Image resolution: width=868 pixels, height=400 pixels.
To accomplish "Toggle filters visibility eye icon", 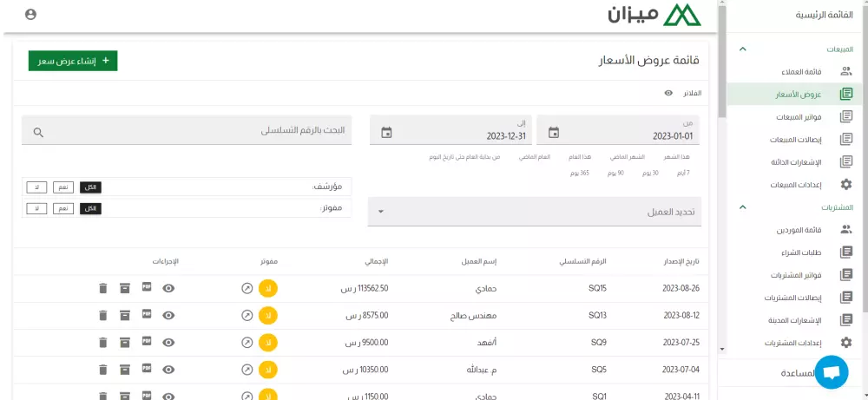I will [668, 93].
